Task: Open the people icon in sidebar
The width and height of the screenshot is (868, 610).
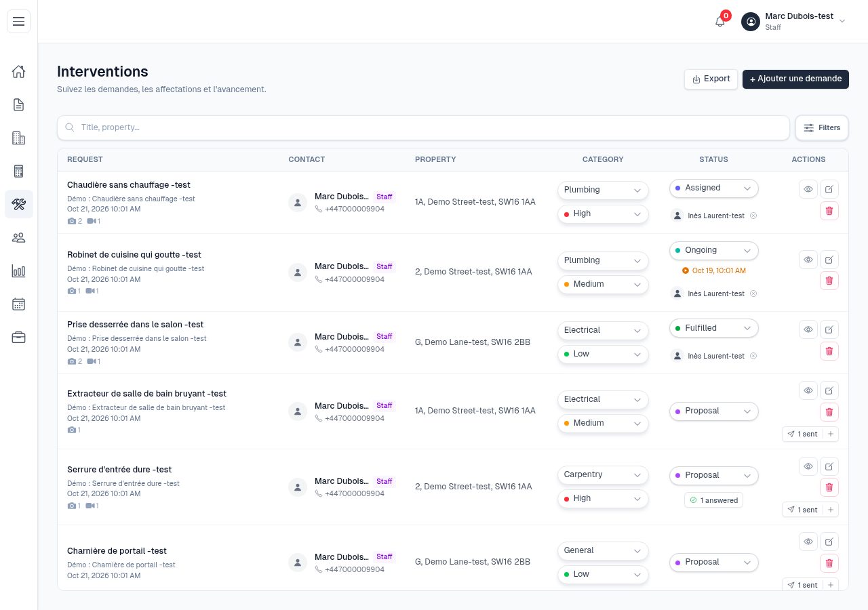Action: tap(18, 237)
